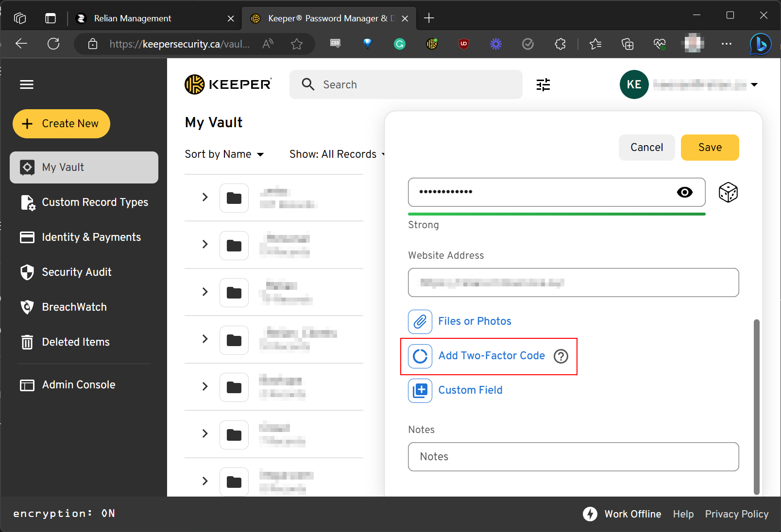Image resolution: width=781 pixels, height=532 pixels.
Task: Open the last visible folder icon in list
Action: click(234, 482)
